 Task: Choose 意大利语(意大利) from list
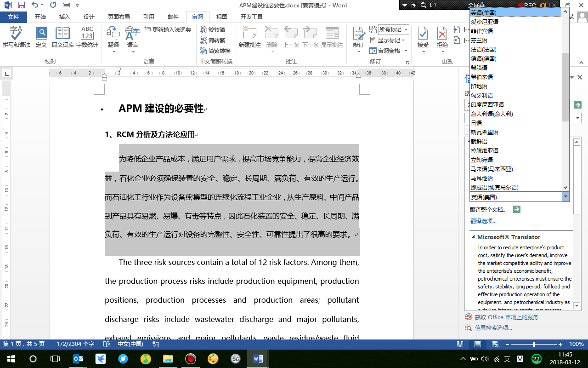tap(515, 114)
